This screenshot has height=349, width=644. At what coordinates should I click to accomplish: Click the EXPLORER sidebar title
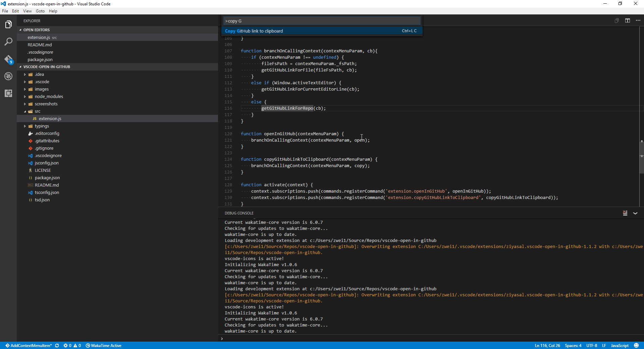[x=32, y=21]
